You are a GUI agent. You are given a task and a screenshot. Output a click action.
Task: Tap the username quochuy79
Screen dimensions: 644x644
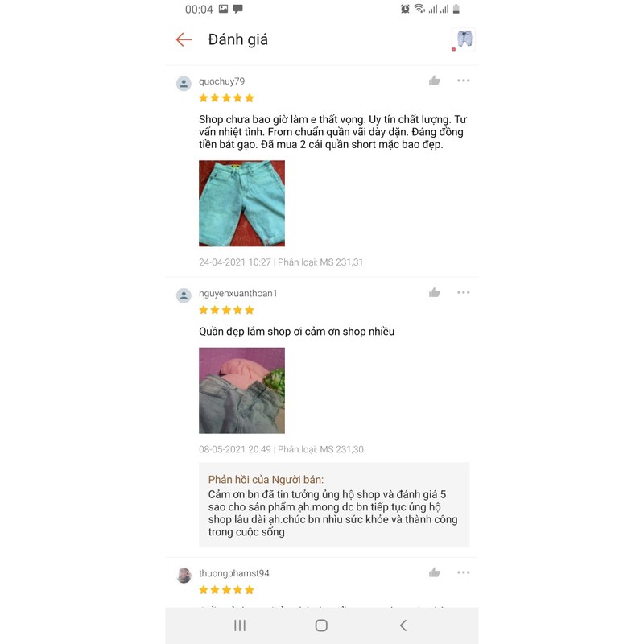(222, 81)
